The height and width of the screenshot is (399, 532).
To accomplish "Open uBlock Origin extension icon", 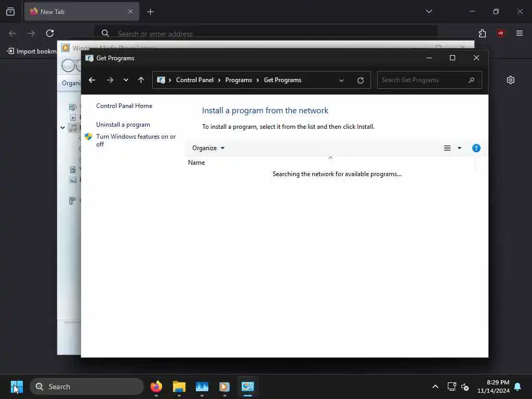I will [500, 33].
